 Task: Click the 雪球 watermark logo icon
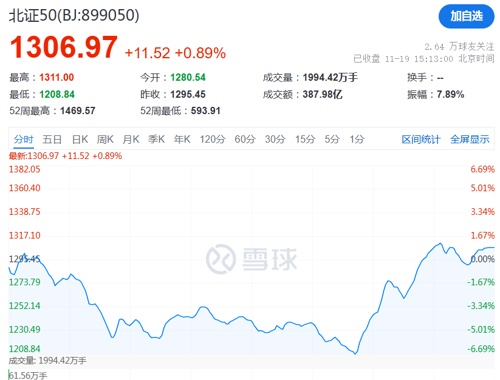click(221, 259)
